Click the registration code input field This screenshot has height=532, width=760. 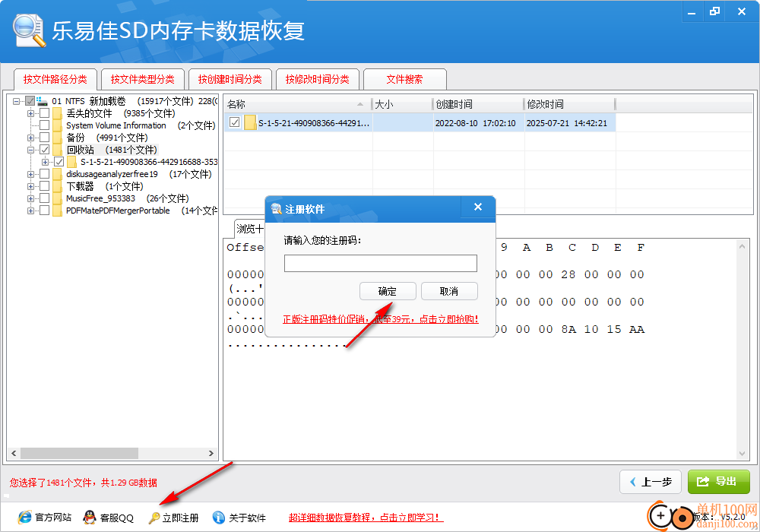coord(381,264)
